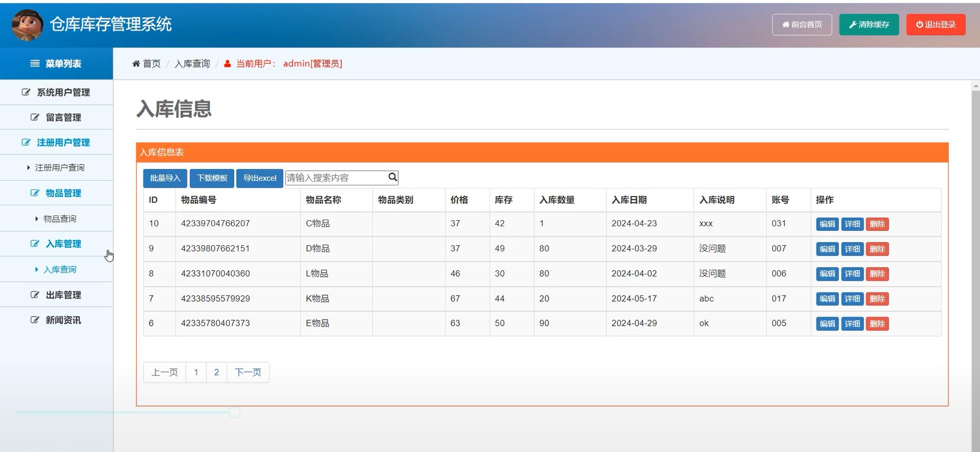Viewport: 980px width, 452px height.
Task: Click the 下载模板 button
Action: (x=212, y=178)
